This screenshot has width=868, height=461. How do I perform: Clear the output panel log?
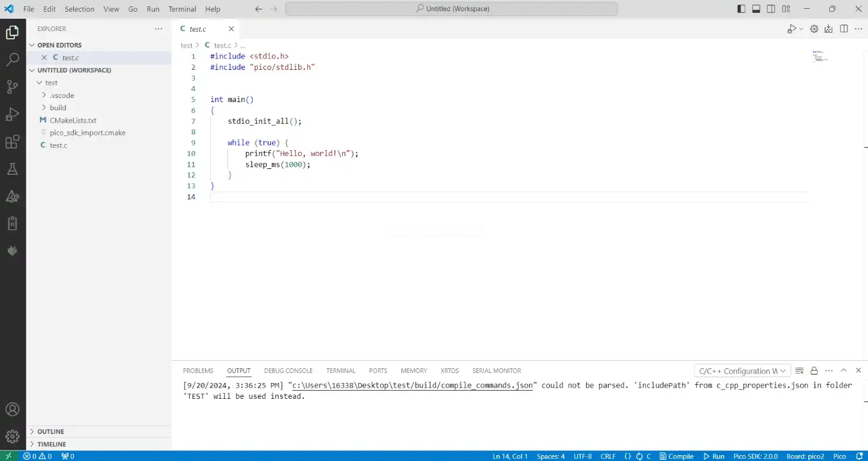pyautogui.click(x=799, y=371)
